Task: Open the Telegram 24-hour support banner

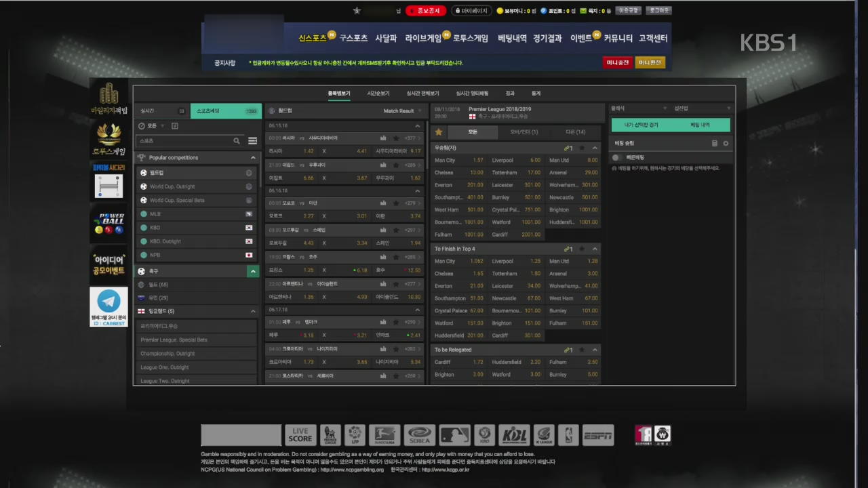Action: pos(108,307)
